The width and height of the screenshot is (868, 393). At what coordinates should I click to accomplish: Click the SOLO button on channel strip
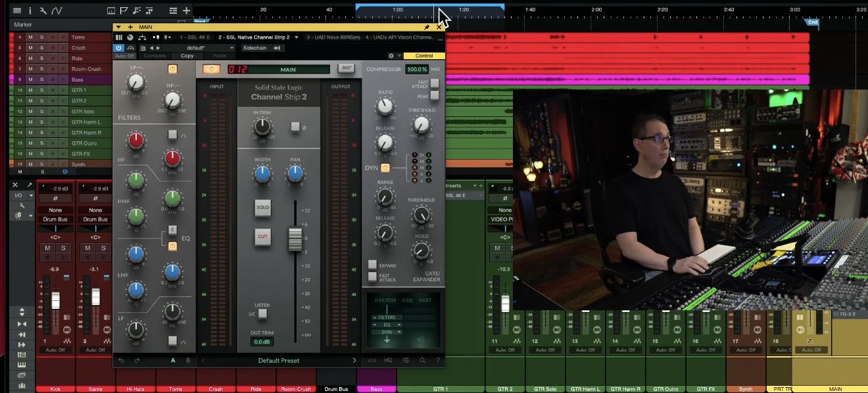pyautogui.click(x=262, y=208)
